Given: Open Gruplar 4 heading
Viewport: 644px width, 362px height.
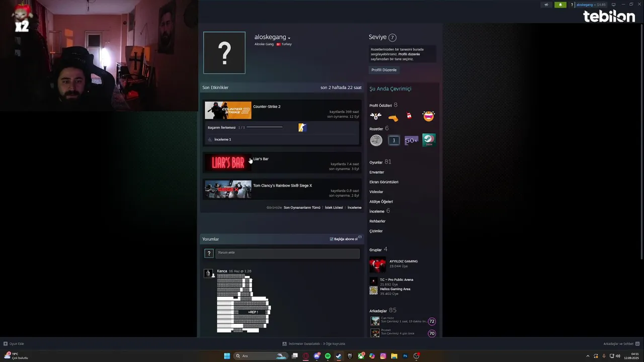Looking at the screenshot, I should tap(378, 250).
